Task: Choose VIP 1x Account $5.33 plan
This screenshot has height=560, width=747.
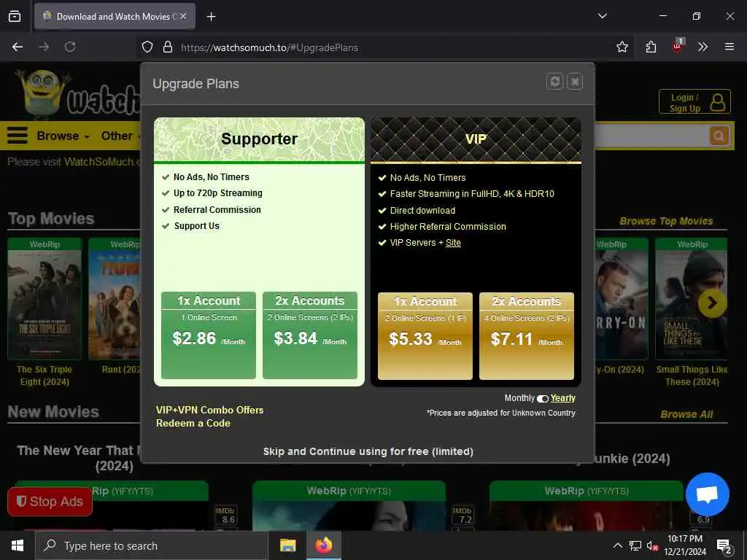Action: coord(425,336)
